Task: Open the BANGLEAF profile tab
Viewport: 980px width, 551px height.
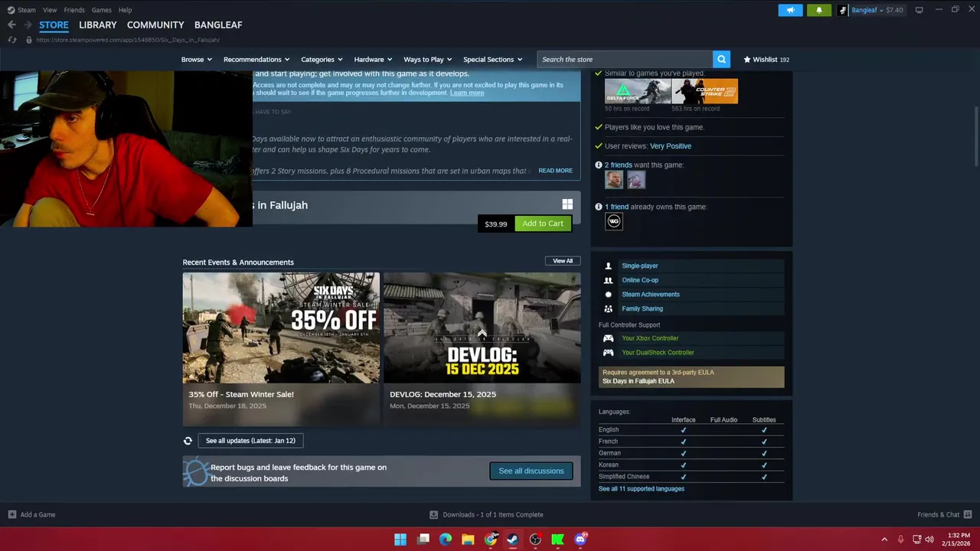Action: coord(218,24)
